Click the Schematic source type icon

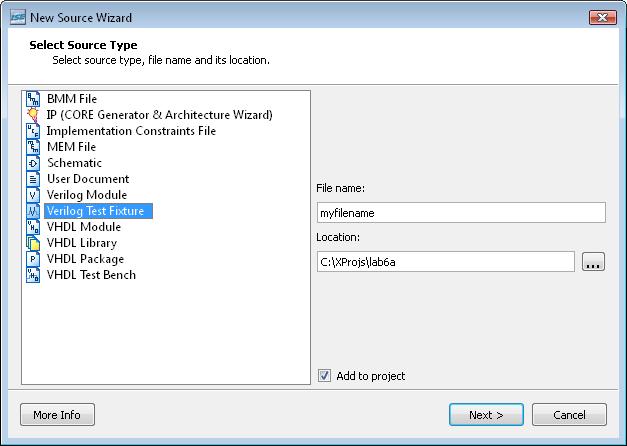point(33,163)
